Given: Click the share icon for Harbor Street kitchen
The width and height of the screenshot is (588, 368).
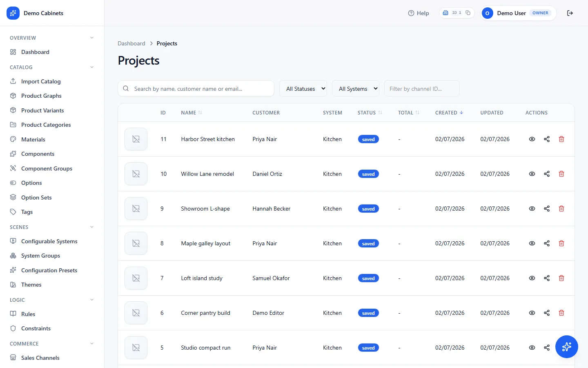Looking at the screenshot, I should click(547, 139).
